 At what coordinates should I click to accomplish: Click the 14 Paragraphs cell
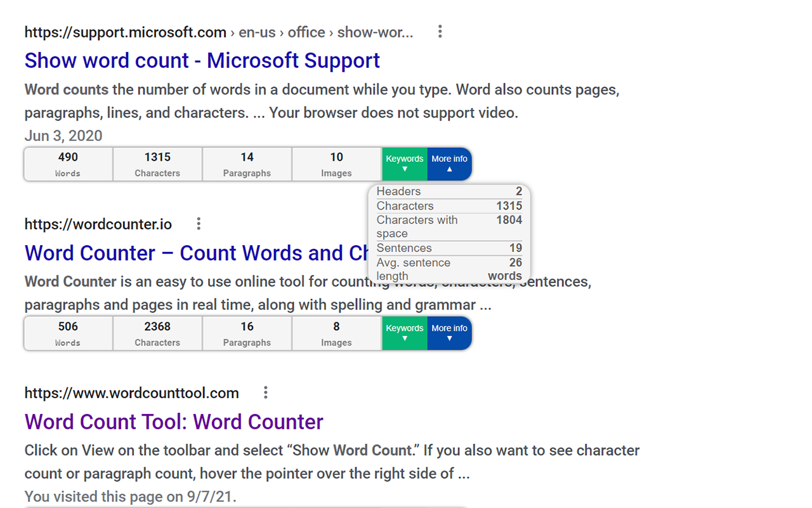pyautogui.click(x=247, y=164)
